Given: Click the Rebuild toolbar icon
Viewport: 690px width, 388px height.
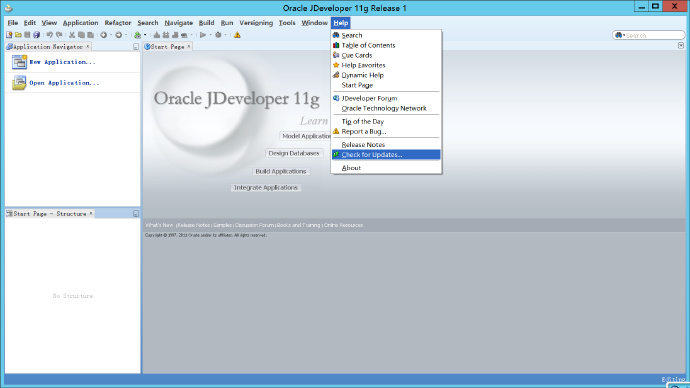Looking at the screenshot, I should pos(166,35).
